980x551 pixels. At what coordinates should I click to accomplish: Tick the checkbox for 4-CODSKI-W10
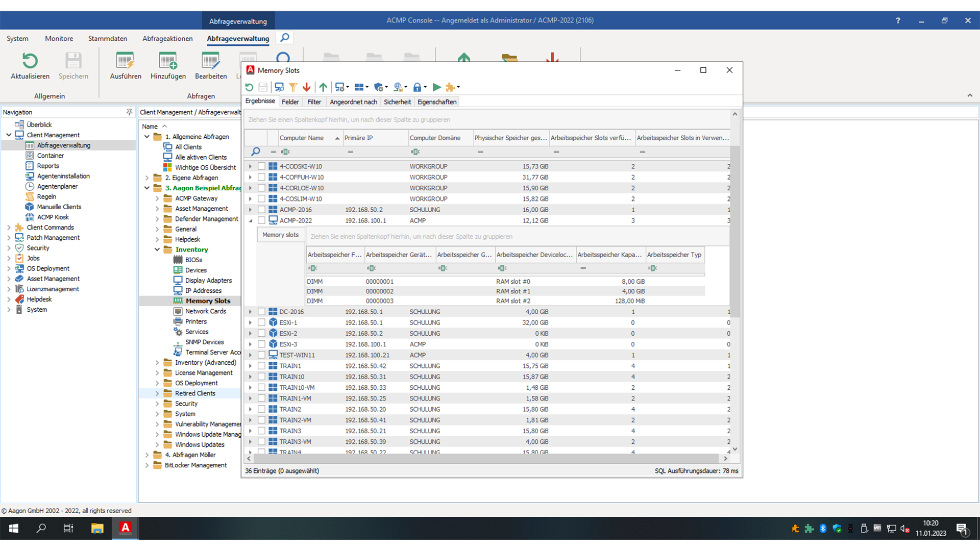point(261,166)
